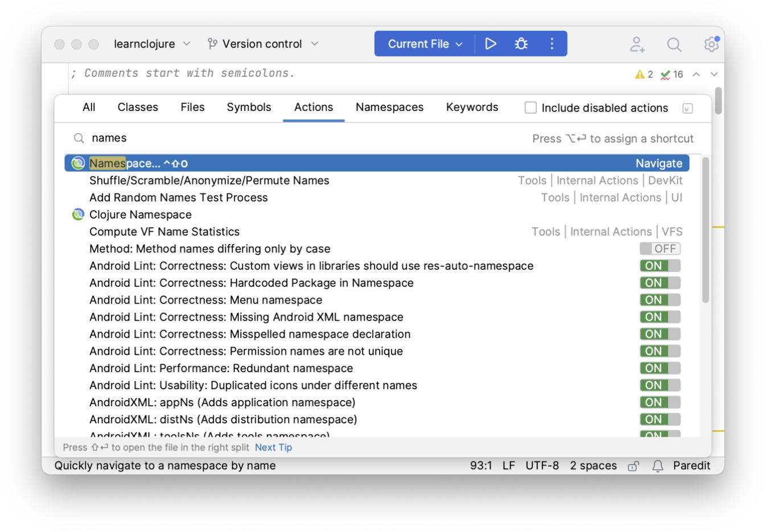Select Compute VF Name Statistics action
Image resolution: width=766 pixels, height=532 pixels.
(377, 232)
